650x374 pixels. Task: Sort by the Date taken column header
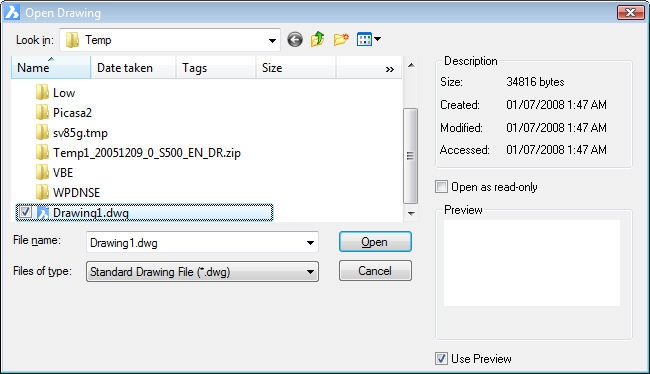click(x=133, y=68)
